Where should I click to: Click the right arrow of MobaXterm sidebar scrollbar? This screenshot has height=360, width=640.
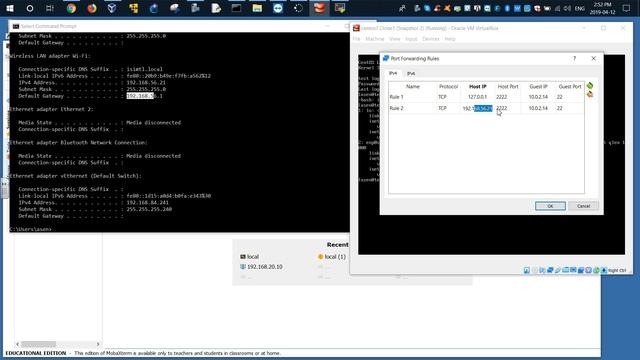click(98, 344)
